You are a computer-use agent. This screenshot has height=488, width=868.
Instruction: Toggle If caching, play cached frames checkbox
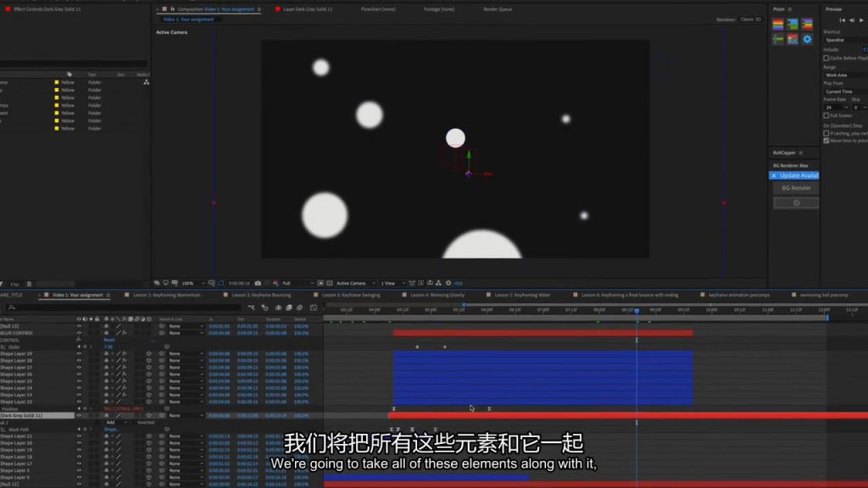click(x=826, y=133)
